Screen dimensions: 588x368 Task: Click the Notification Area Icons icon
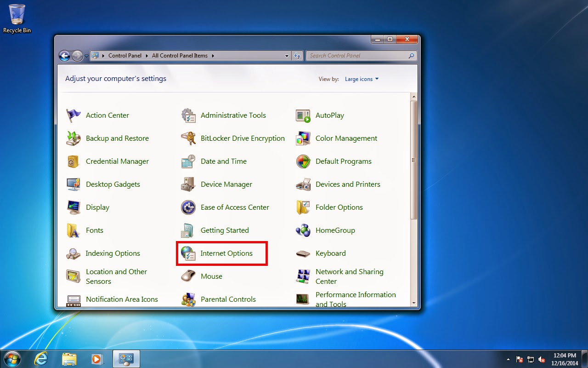click(x=73, y=300)
